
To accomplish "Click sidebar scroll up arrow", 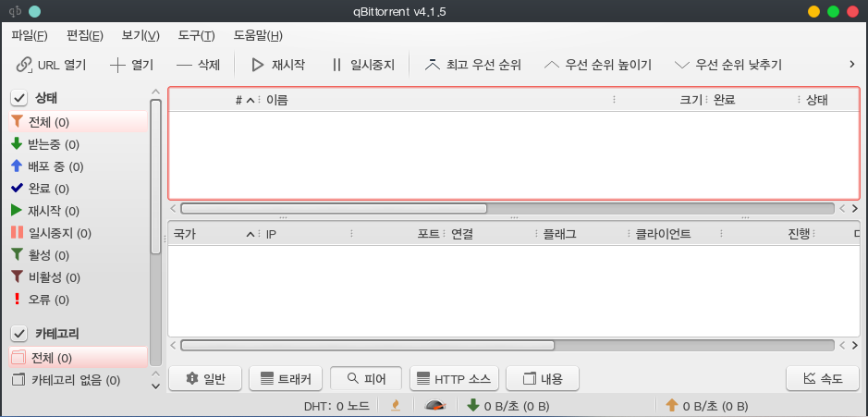I will [x=155, y=92].
